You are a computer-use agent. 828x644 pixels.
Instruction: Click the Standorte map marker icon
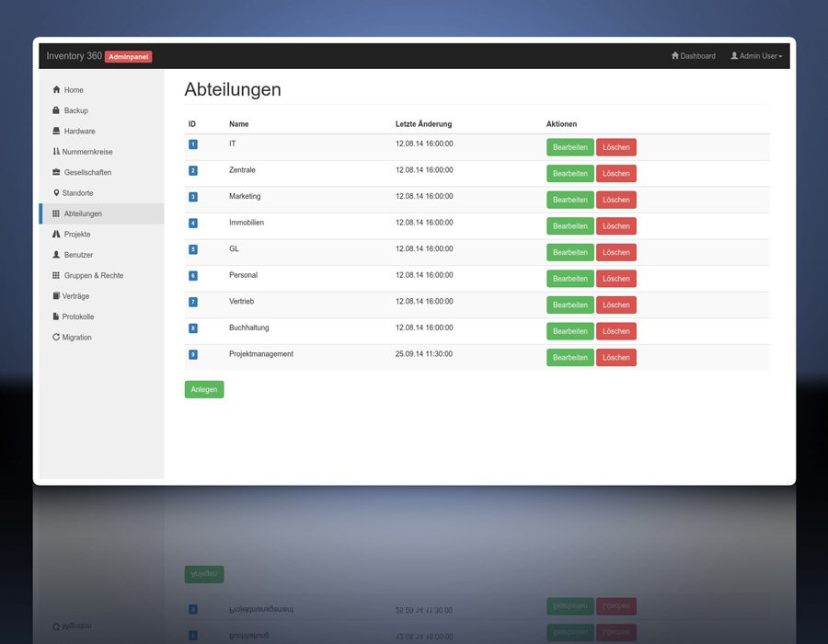click(56, 192)
